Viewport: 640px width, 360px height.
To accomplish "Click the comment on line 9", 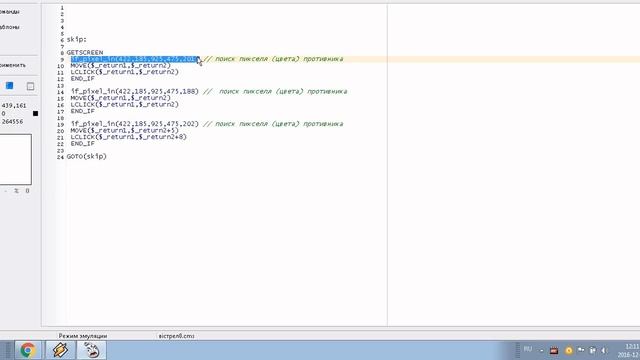I will coord(273,59).
